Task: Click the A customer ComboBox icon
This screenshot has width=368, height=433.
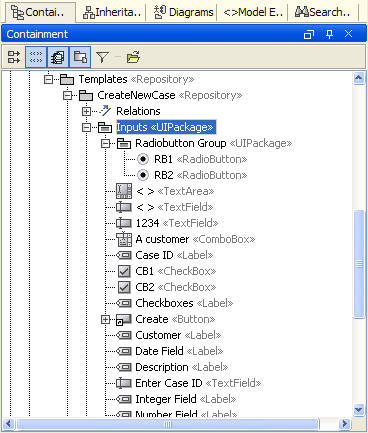Action: point(124,239)
